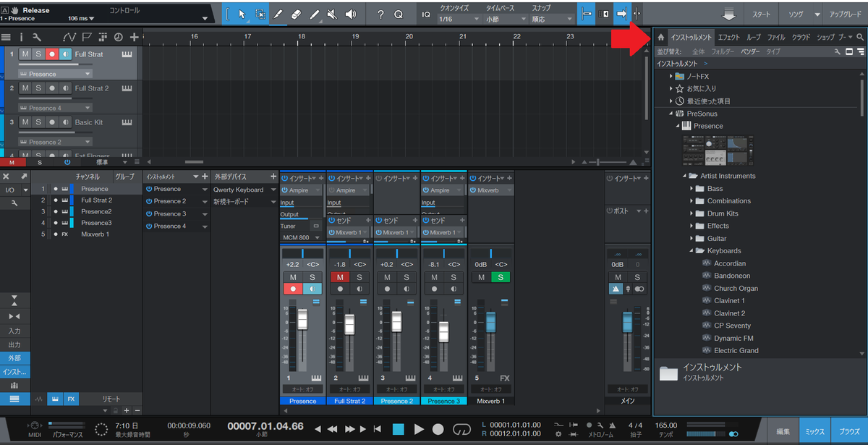Click the IQ input quantize button

(x=425, y=14)
